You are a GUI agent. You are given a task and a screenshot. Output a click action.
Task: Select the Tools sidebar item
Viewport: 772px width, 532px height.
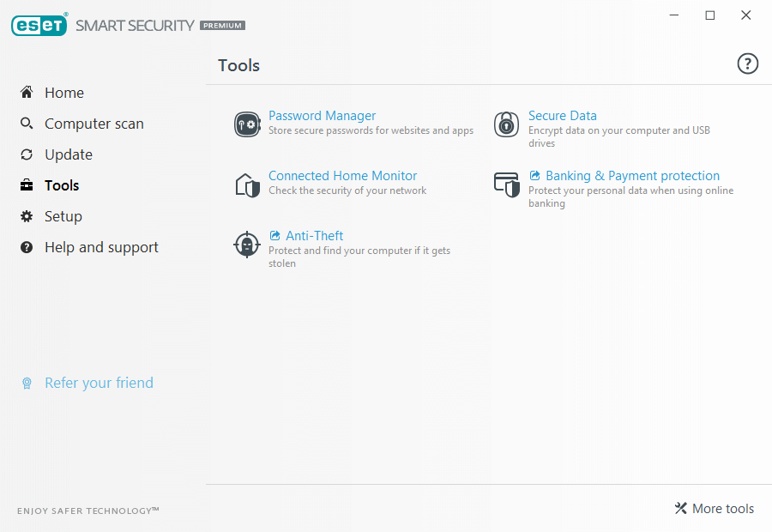(x=62, y=185)
